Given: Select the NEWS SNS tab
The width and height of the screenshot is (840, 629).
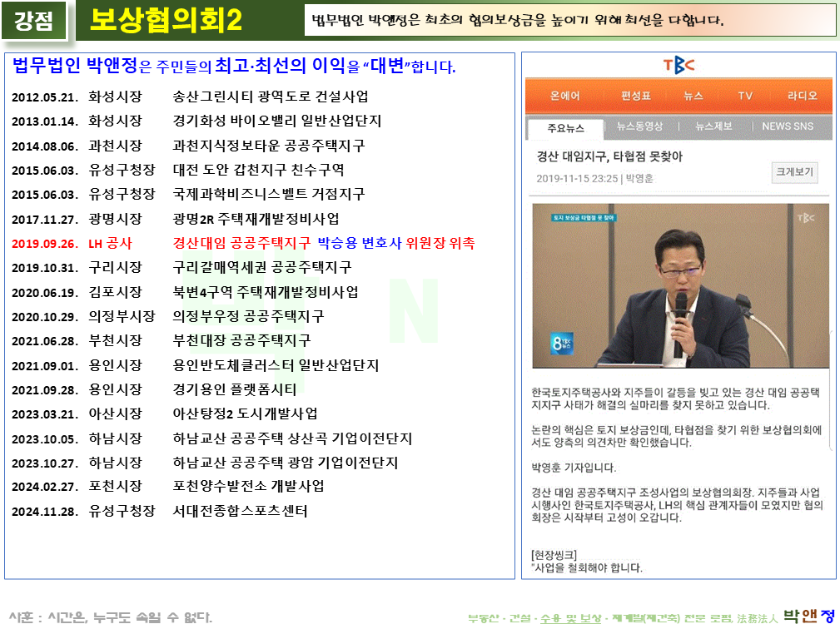Looking at the screenshot, I should (788, 126).
